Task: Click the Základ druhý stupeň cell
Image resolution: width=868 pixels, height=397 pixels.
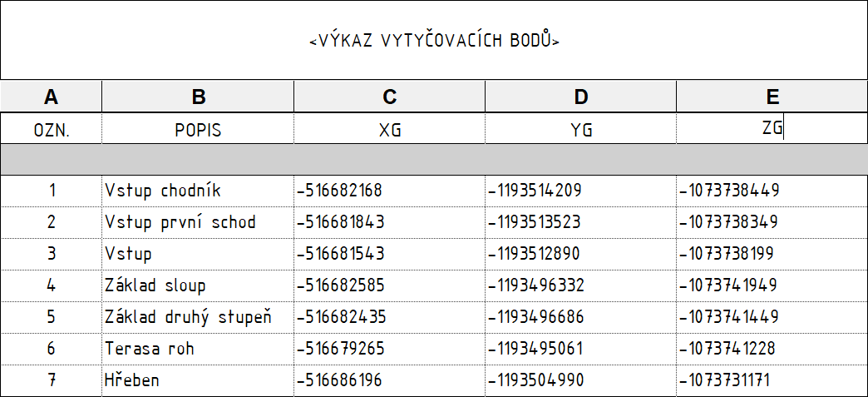Action: (x=198, y=318)
